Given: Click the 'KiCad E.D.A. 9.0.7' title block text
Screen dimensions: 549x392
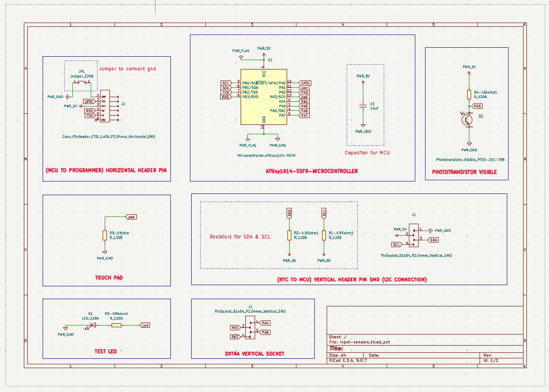Looking at the screenshot, I should 348,360.
